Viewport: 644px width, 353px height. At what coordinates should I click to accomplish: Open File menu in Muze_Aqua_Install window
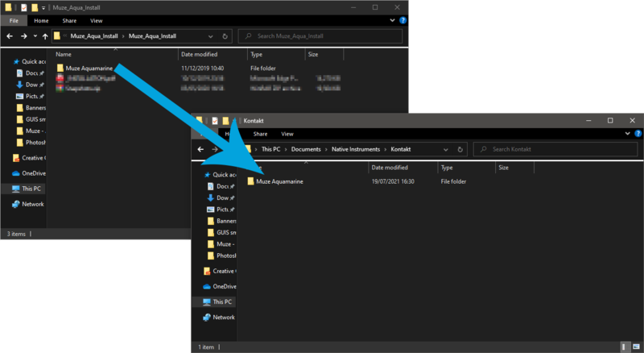[14, 21]
